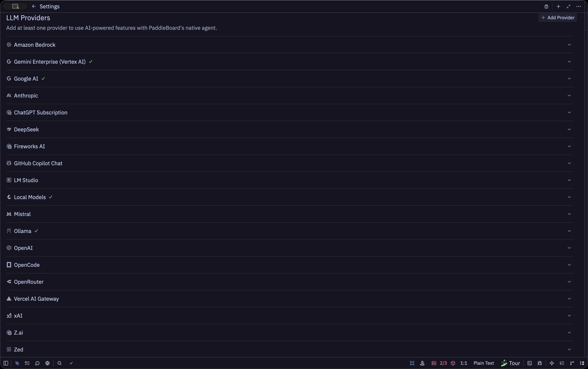The image size is (588, 369).
Task: Open the git branch icon in status bar
Action: [x=572, y=363]
